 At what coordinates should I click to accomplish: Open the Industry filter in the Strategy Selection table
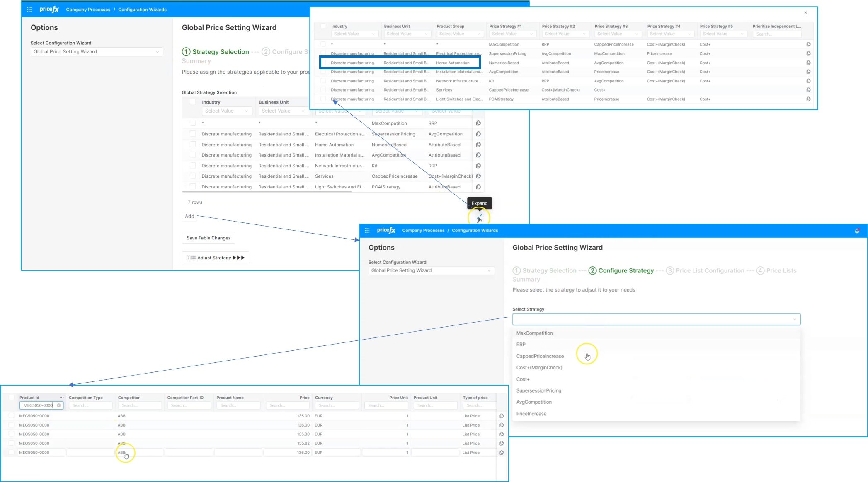(227, 111)
